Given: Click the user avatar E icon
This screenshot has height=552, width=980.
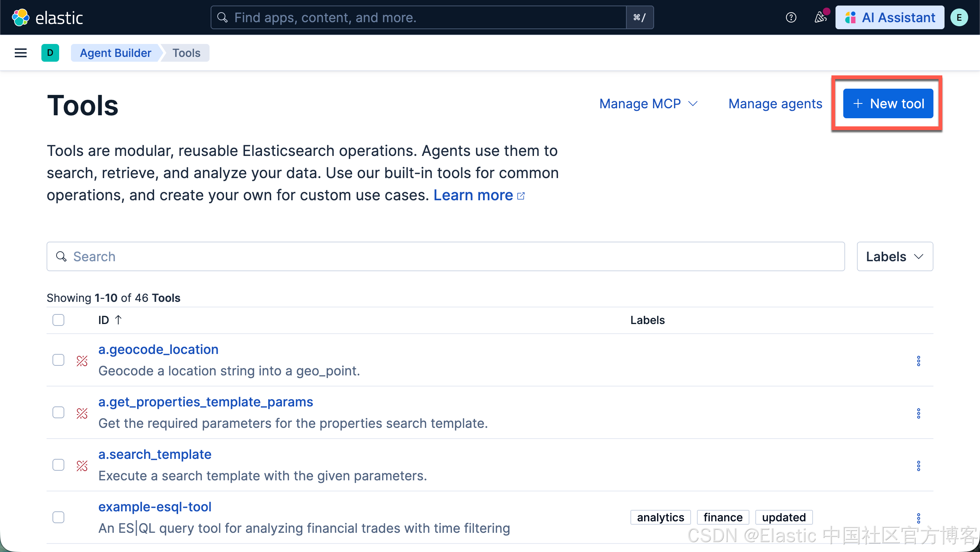Looking at the screenshot, I should [959, 17].
